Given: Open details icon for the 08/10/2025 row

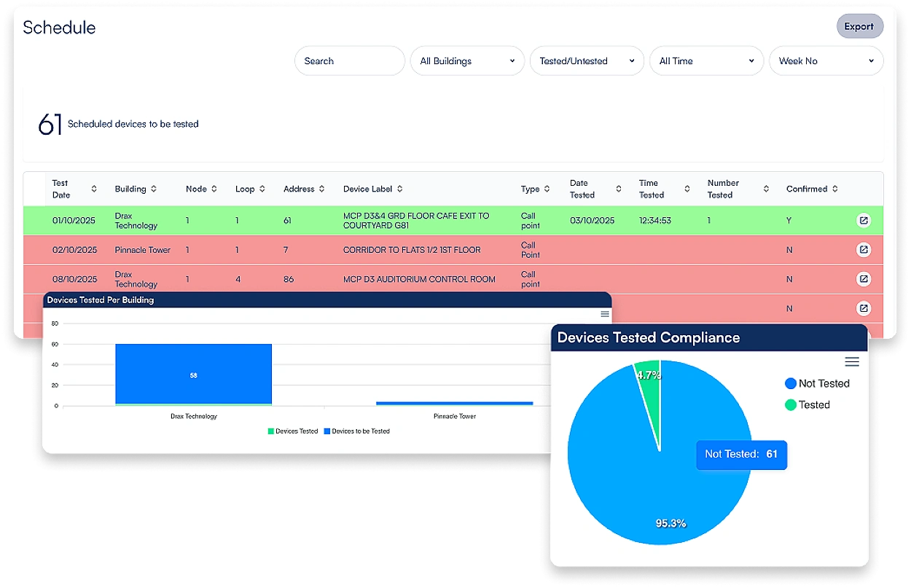Looking at the screenshot, I should click(864, 278).
